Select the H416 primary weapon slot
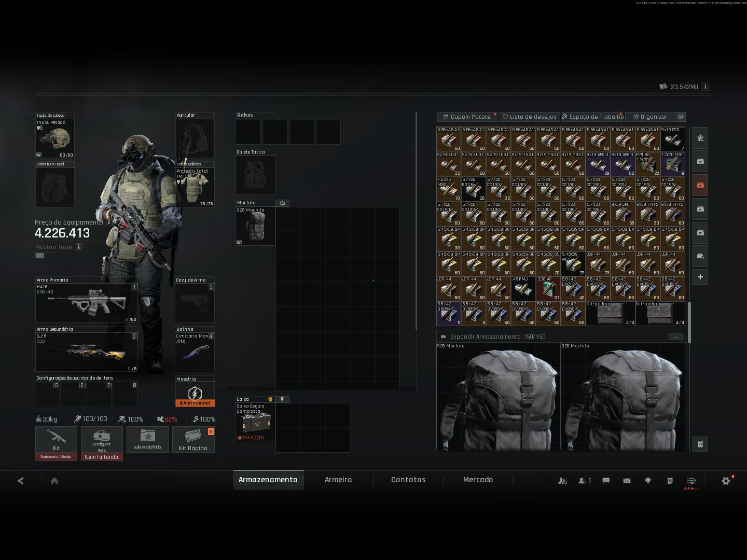 click(86, 303)
